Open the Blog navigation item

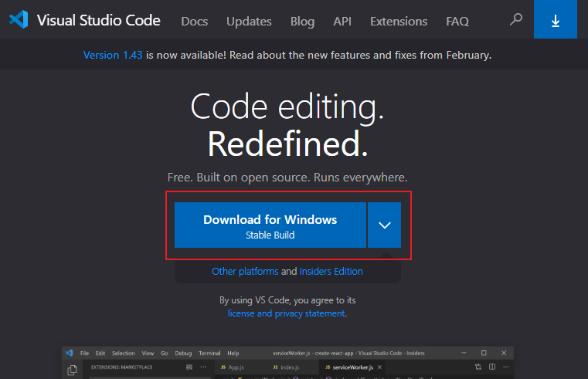pos(302,22)
